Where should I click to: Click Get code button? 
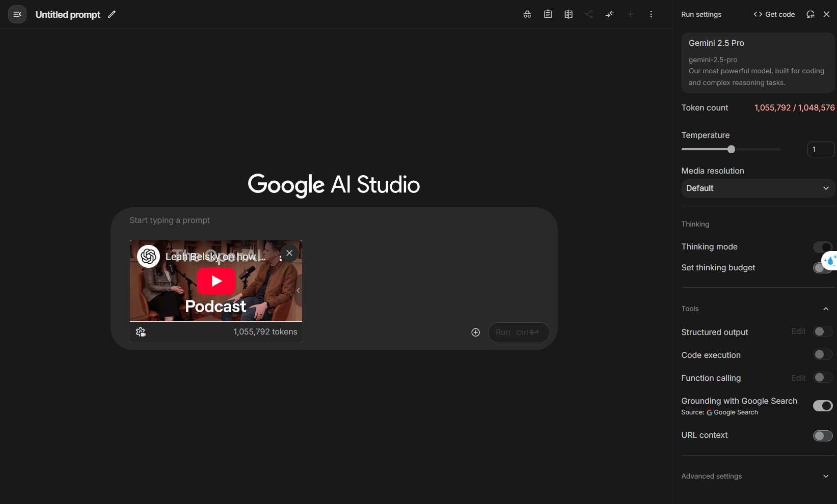point(774,14)
